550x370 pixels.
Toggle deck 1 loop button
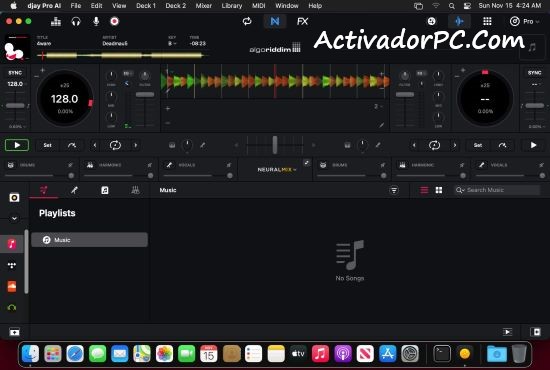115,145
